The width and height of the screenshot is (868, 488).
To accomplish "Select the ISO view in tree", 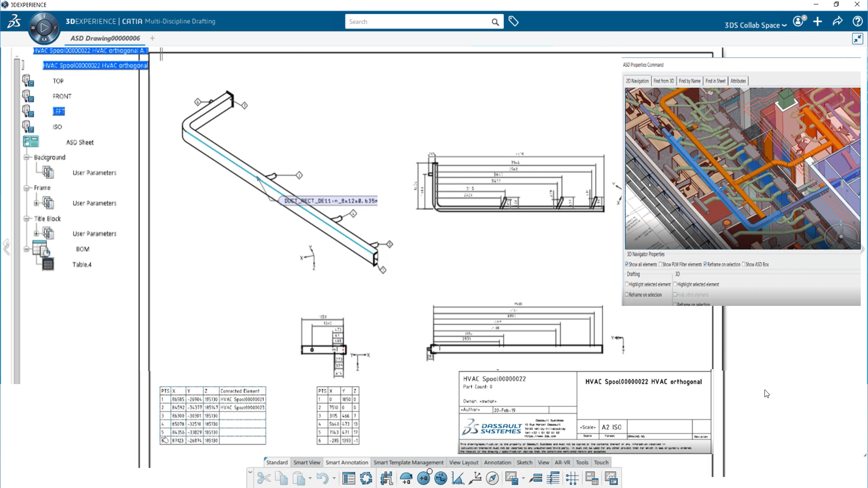I will tap(57, 127).
